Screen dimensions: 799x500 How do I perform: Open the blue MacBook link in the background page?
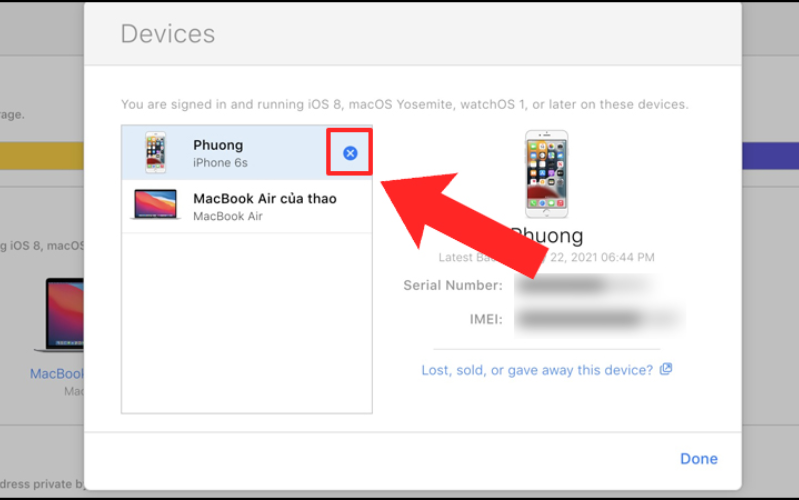click(x=57, y=374)
